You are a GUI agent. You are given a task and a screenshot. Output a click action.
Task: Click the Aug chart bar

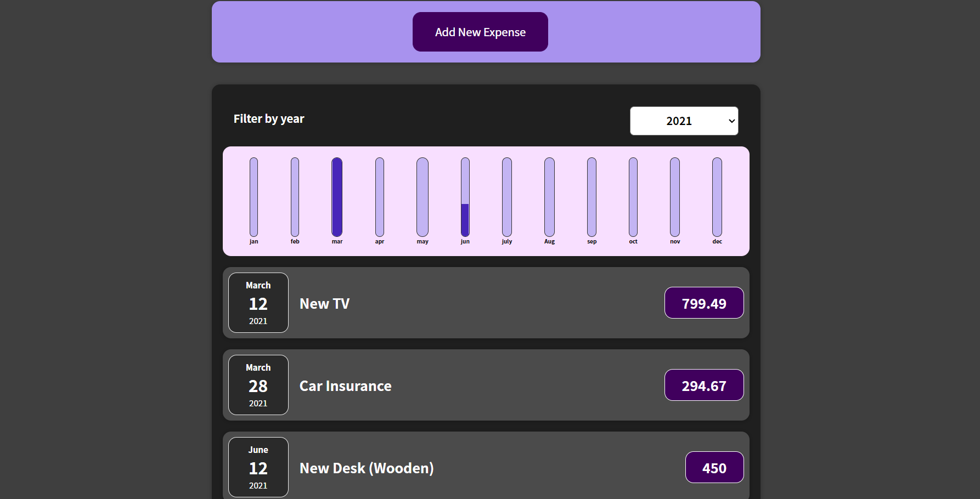pyautogui.click(x=549, y=197)
